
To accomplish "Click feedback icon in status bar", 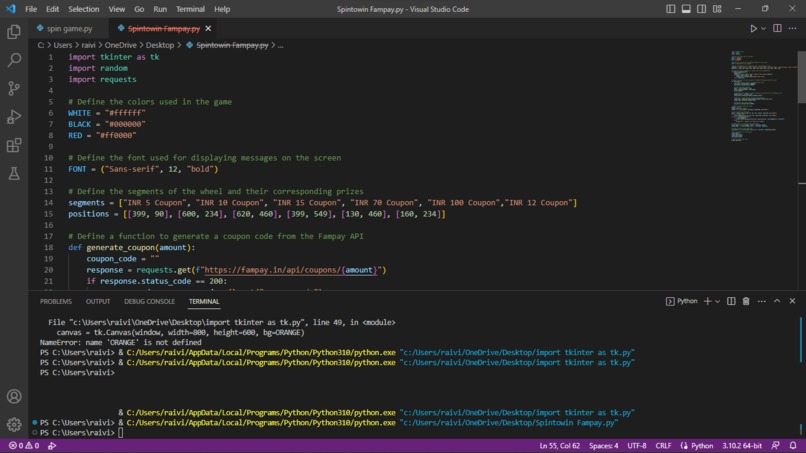I will click(x=775, y=446).
